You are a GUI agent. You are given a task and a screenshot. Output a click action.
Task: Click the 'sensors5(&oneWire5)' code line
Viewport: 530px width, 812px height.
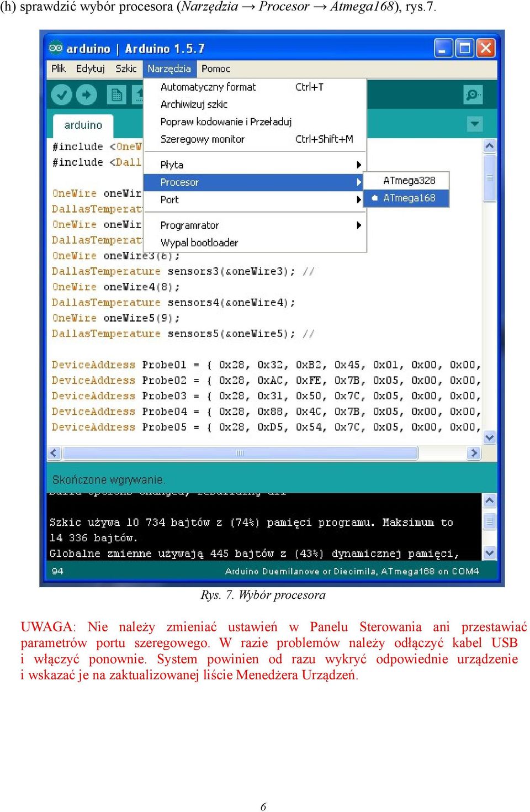click(x=183, y=334)
